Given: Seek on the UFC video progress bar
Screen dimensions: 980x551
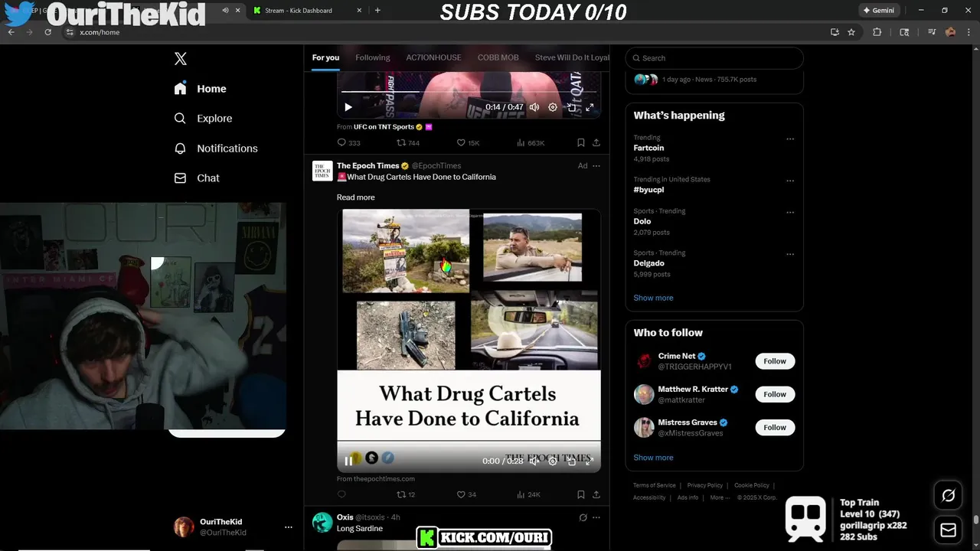Looking at the screenshot, I should click(469, 92).
